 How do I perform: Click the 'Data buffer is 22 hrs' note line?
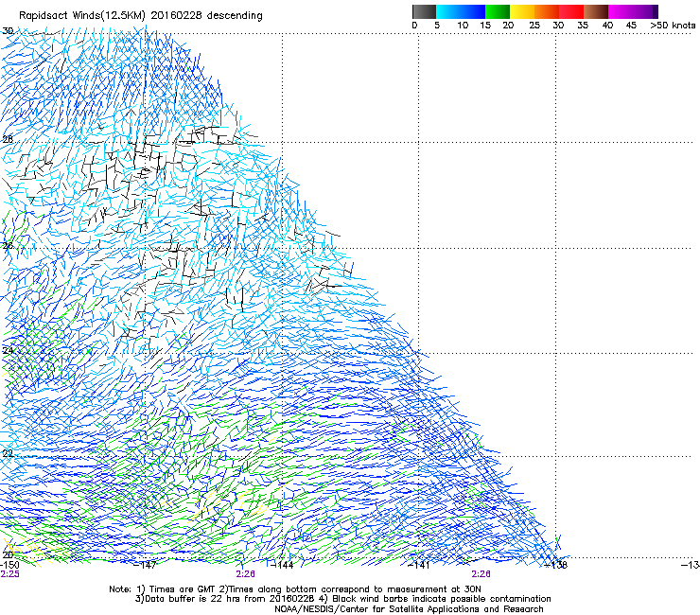(x=343, y=599)
